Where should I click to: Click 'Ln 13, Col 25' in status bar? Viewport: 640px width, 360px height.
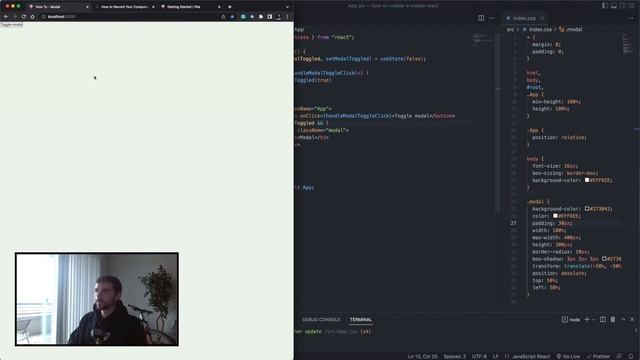422,356
